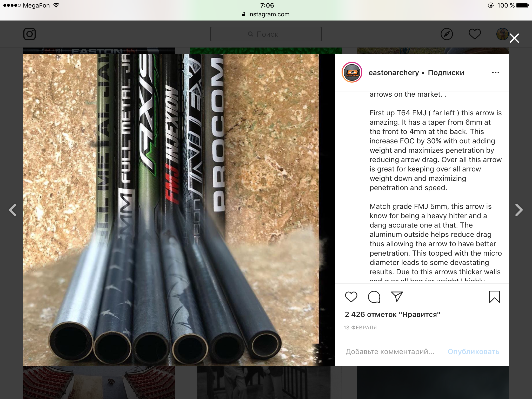Viewport: 532px width, 399px height.
Task: Open the three-dots post options menu
Action: [x=495, y=72]
